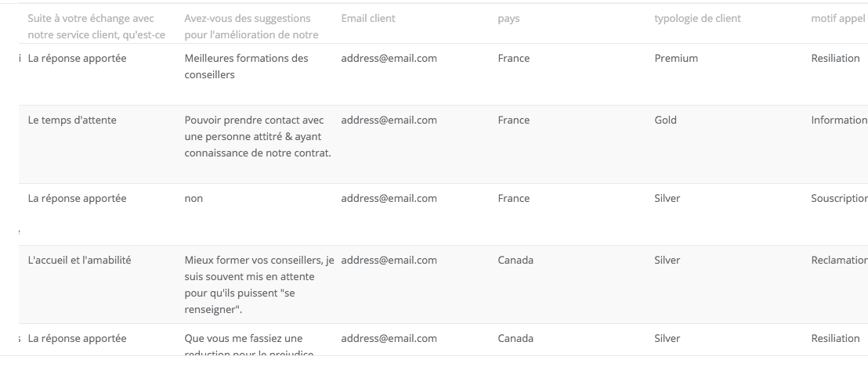Click the "Premium" client type cell
This screenshot has height=367, width=868.
click(676, 59)
